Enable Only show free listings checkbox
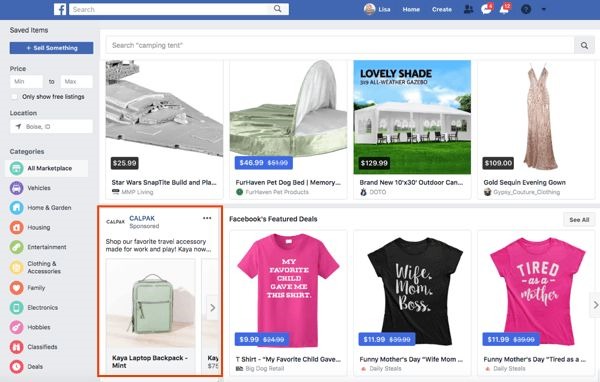Viewport: 600px width, 382px height. (x=15, y=97)
